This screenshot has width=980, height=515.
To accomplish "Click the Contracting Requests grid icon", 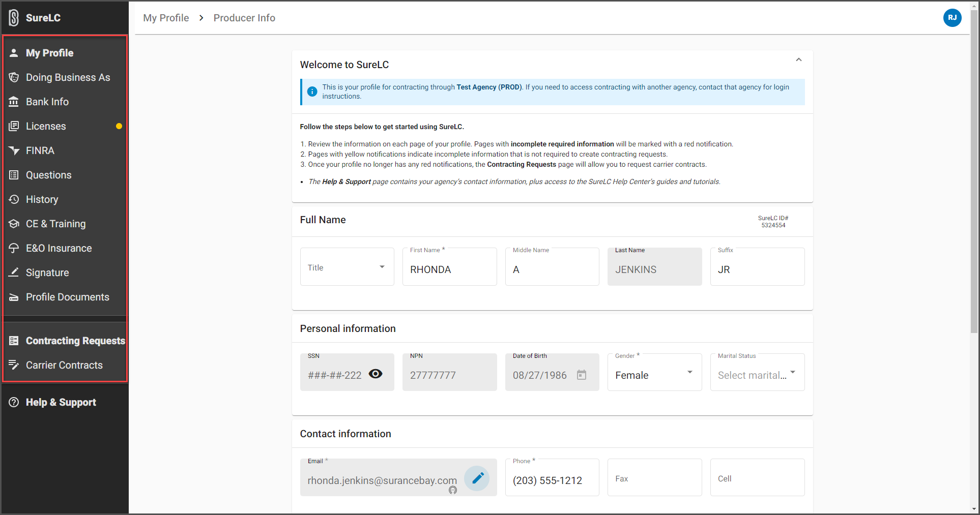I will point(14,341).
